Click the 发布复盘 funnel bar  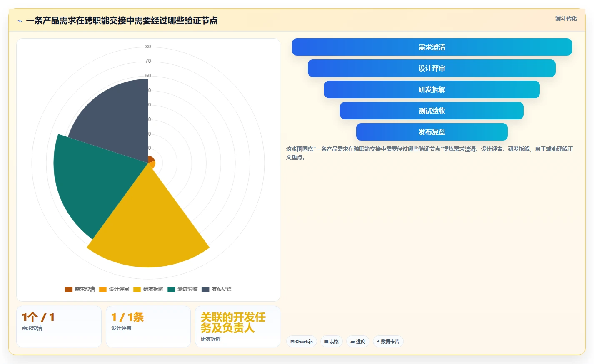(x=432, y=132)
